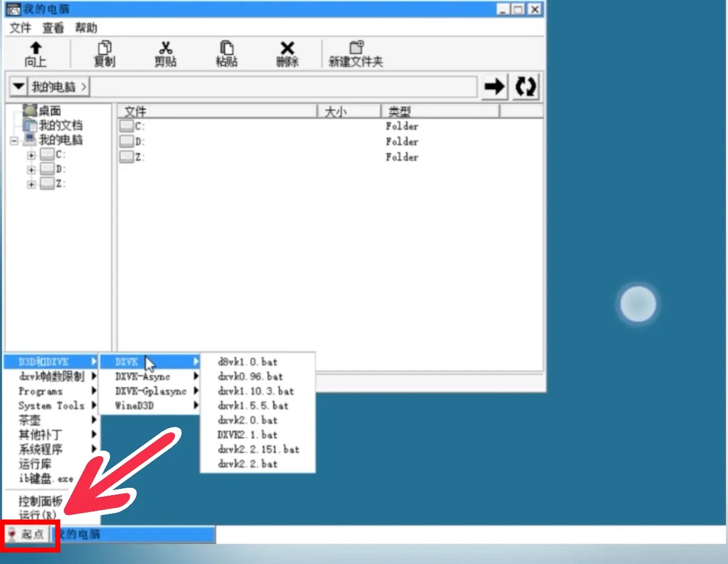Select 桌面 in the folder tree
Screen dimensions: 728x564
point(50,111)
